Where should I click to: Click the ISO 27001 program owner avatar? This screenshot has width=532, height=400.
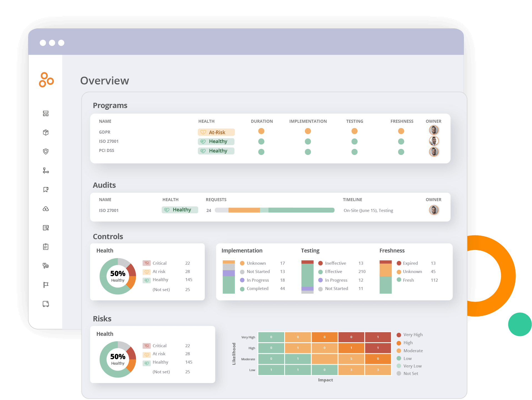pyautogui.click(x=434, y=141)
